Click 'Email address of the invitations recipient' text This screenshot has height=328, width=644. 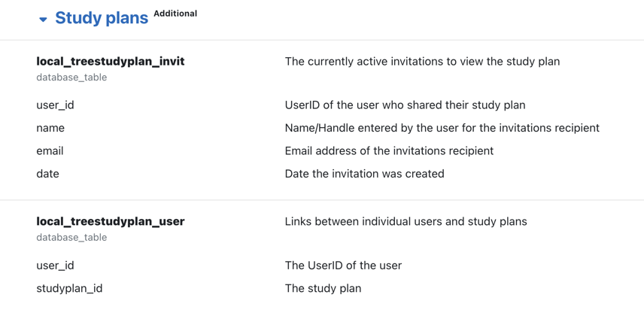pyautogui.click(x=388, y=151)
